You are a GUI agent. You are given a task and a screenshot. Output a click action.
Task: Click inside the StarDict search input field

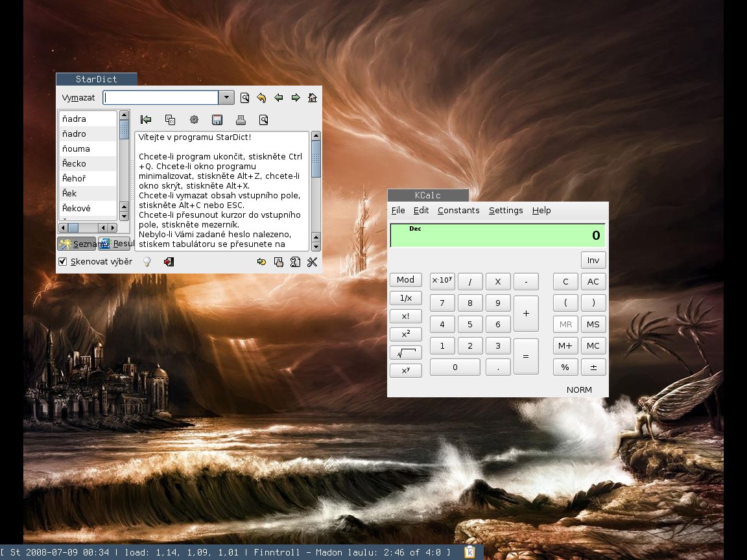[161, 98]
